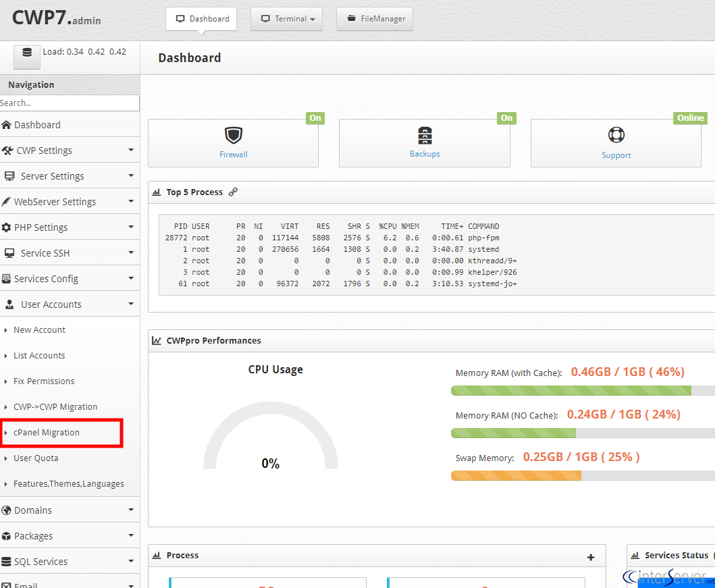Expand the Terminal dropdown
This screenshot has height=588, width=715.
[286, 19]
